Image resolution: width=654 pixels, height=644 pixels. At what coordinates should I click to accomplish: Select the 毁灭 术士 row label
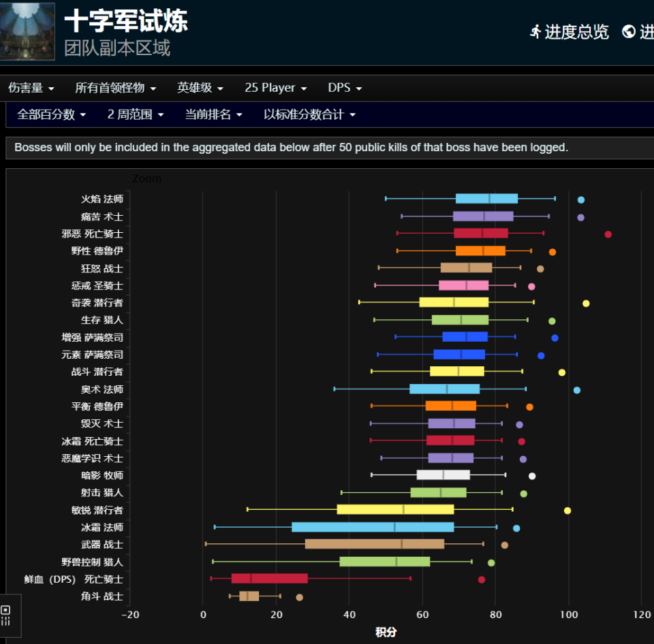pyautogui.click(x=102, y=424)
